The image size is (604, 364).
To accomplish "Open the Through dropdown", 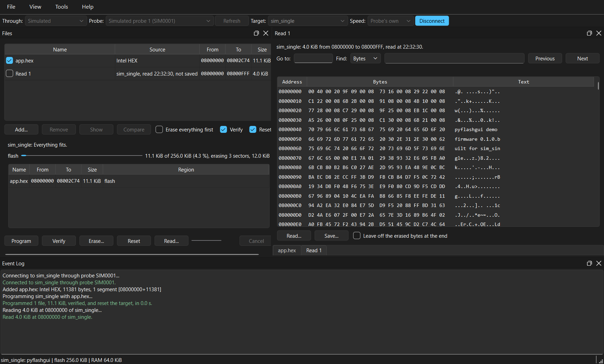I will [x=56, y=21].
